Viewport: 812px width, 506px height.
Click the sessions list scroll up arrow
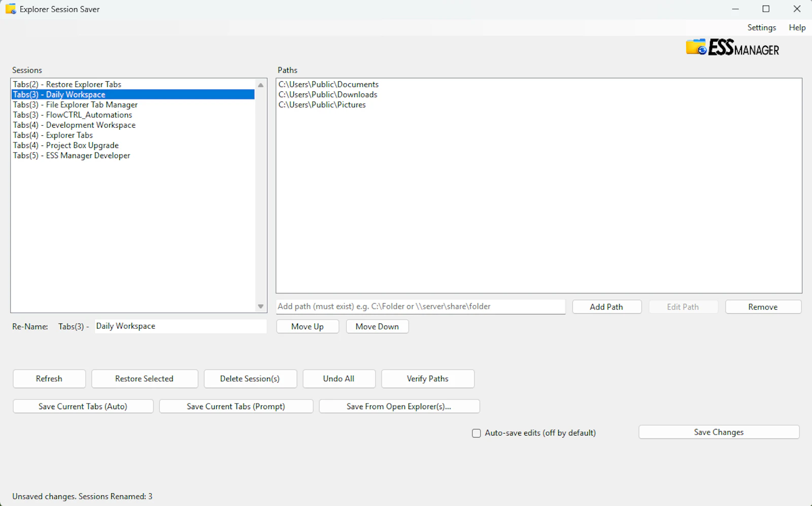pos(261,85)
